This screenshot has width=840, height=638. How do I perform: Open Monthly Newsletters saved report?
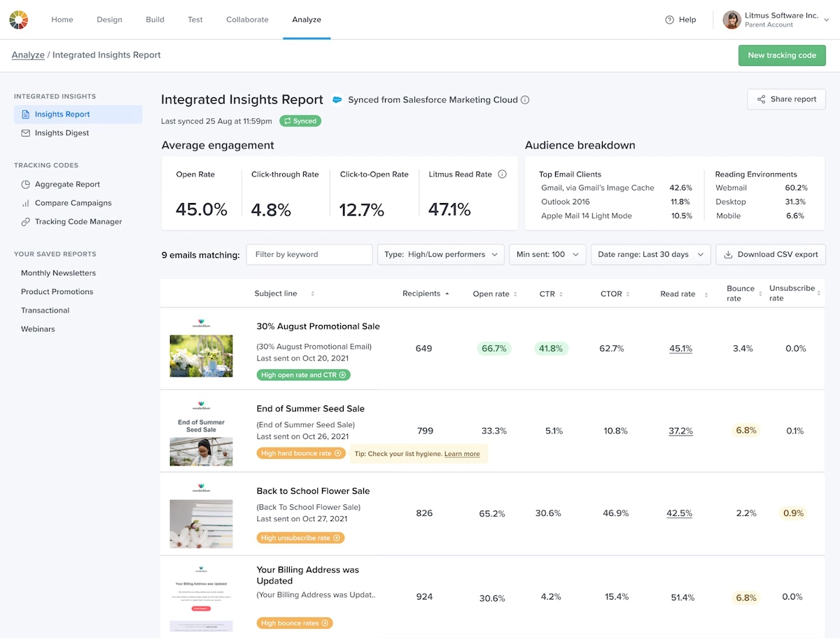pos(58,273)
